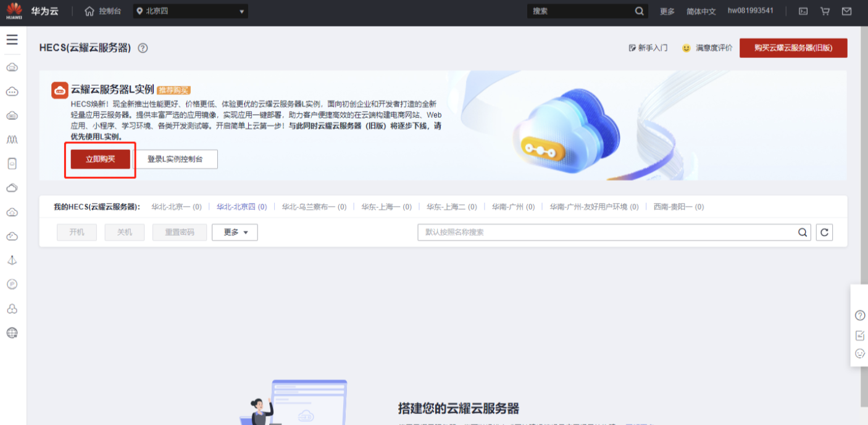Open the hamburger service list menu
Image resolution: width=868 pixels, height=425 pixels.
[x=12, y=40]
